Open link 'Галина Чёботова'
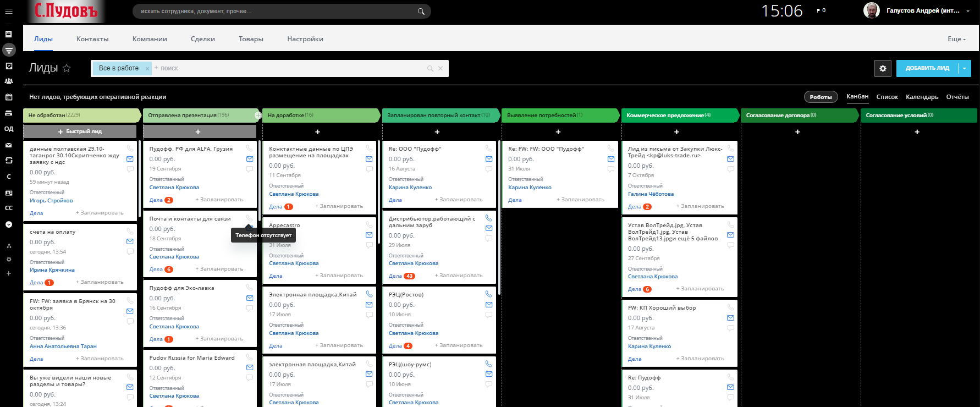The width and height of the screenshot is (980, 407). pyautogui.click(x=651, y=194)
